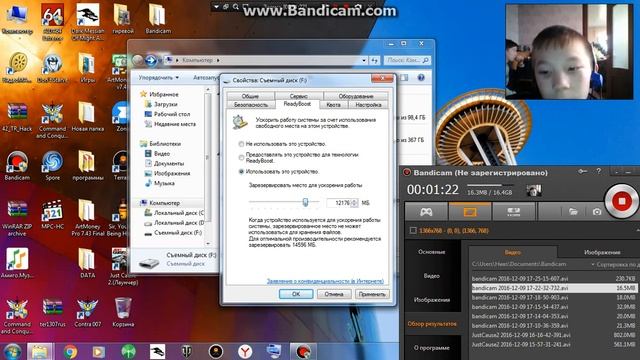
Task: Click the Explorer help icon
Action: click(x=421, y=78)
